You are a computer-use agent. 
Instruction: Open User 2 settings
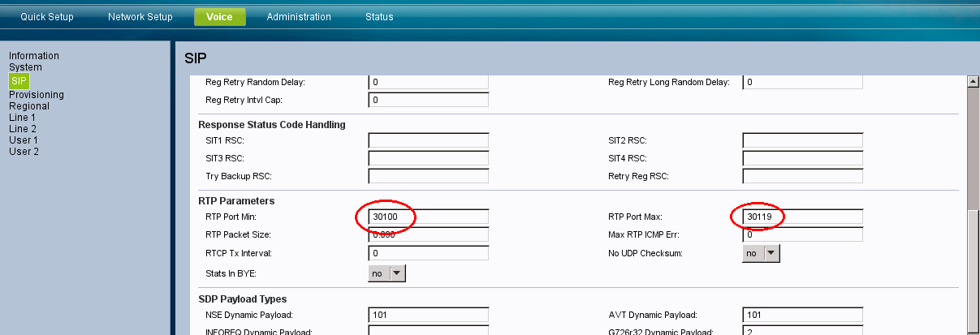[24, 152]
